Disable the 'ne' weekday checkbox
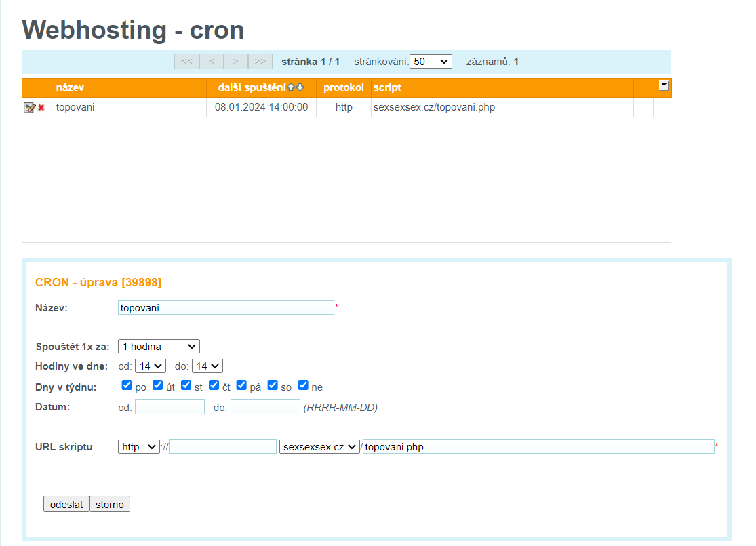The image size is (756, 546). [303, 385]
